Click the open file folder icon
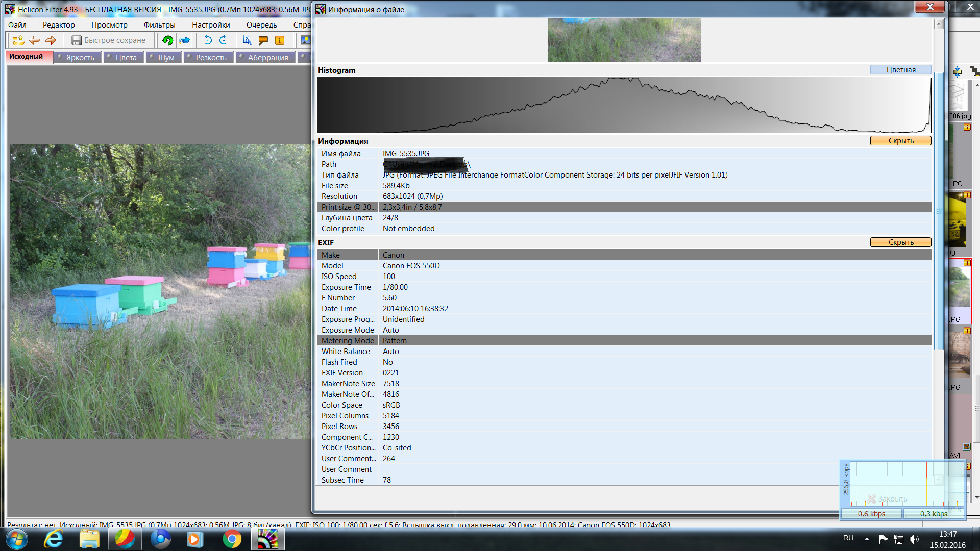 18,40
